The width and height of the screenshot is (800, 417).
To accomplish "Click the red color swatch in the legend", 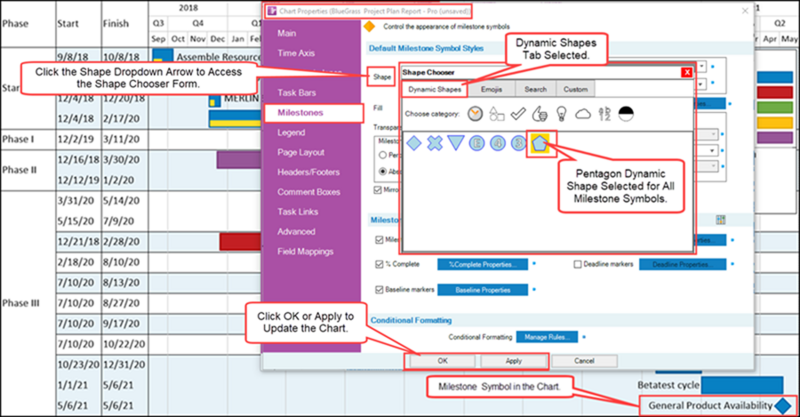I will (774, 92).
